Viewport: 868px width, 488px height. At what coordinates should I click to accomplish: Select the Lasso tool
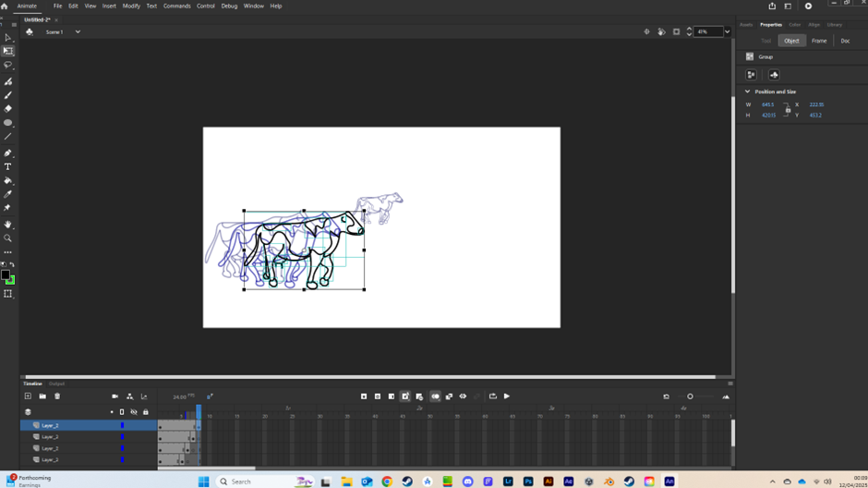[8, 66]
